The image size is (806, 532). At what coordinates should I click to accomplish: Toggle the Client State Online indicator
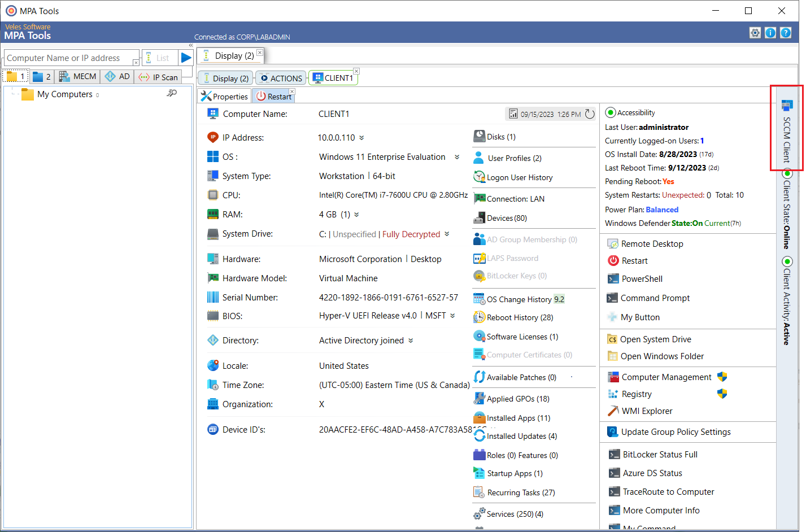tap(787, 173)
